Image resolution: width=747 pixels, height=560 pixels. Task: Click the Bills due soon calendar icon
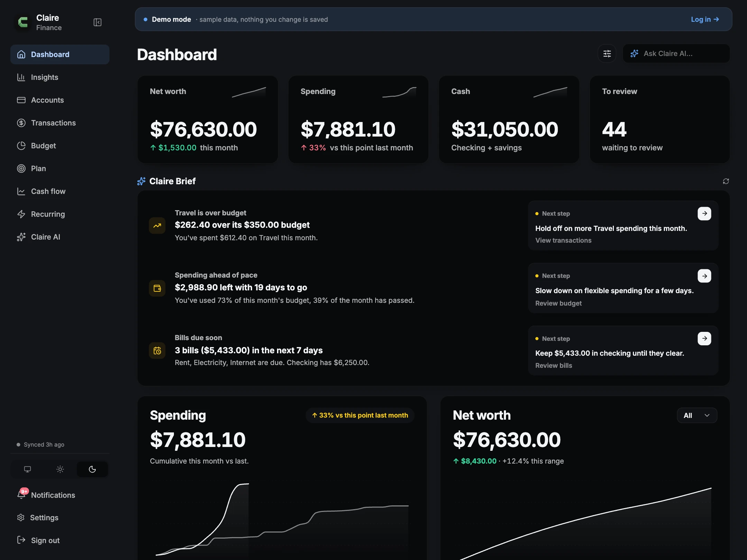[x=157, y=351]
